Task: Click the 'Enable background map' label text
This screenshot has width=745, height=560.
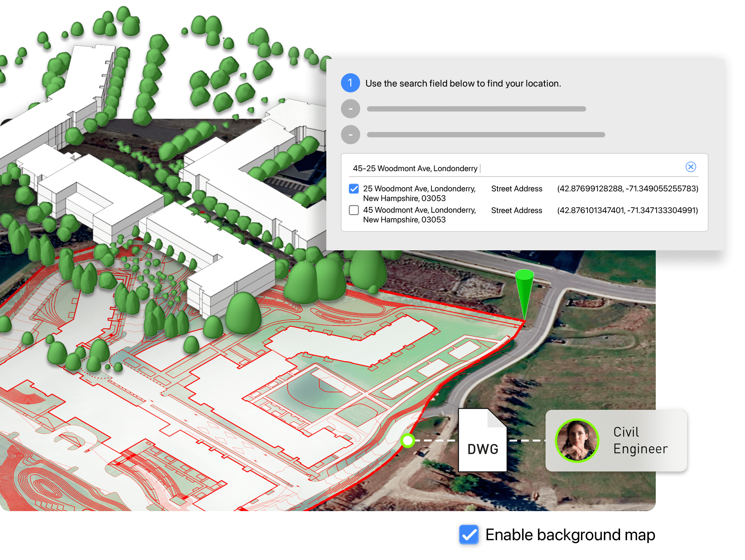Action: [570, 535]
